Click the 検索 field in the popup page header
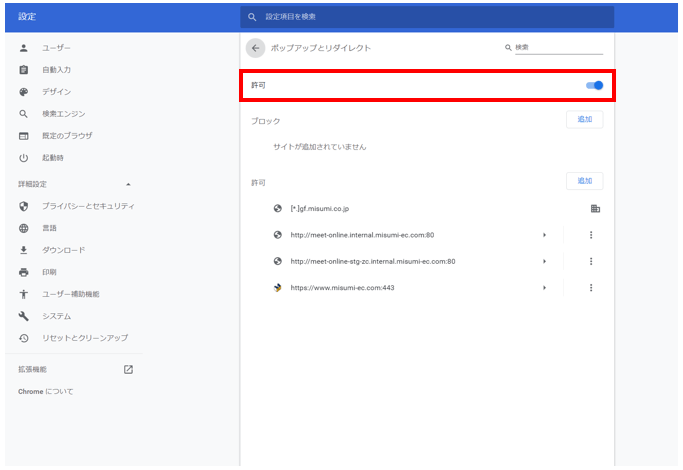Viewport: 683px width, 470px height. tap(558, 47)
